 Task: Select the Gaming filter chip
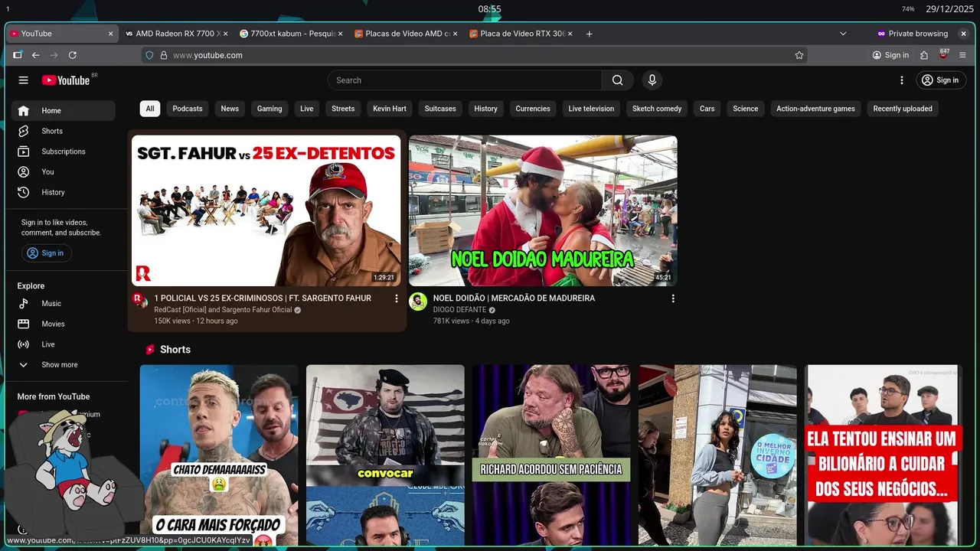point(269,109)
